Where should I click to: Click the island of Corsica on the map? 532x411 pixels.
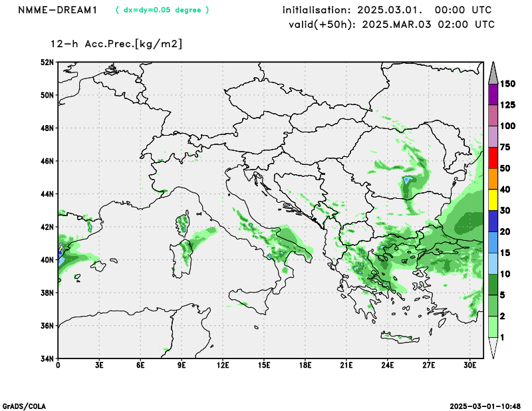click(x=182, y=223)
